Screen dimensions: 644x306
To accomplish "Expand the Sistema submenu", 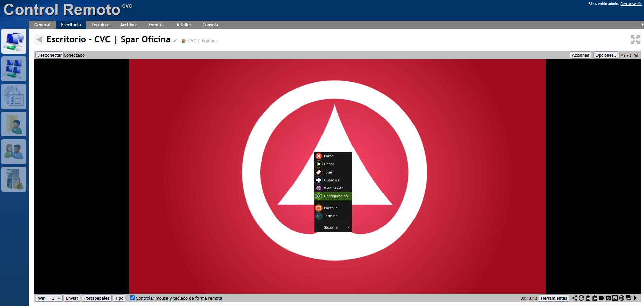I will pos(333,227).
